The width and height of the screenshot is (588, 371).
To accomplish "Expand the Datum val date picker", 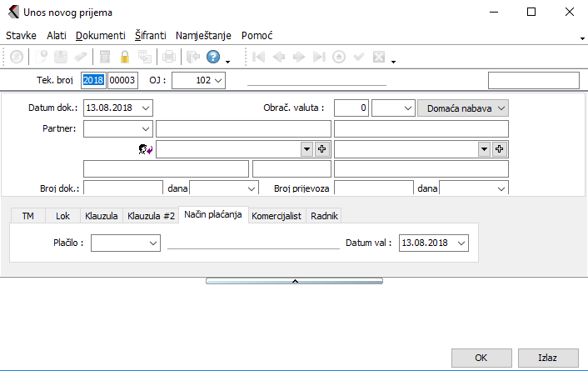I will click(462, 243).
